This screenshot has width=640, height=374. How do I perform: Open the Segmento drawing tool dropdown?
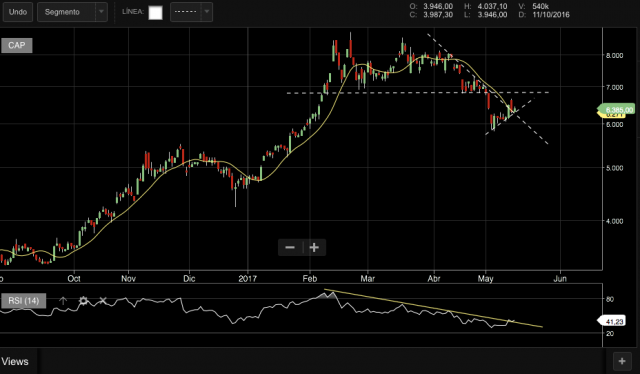(72, 12)
